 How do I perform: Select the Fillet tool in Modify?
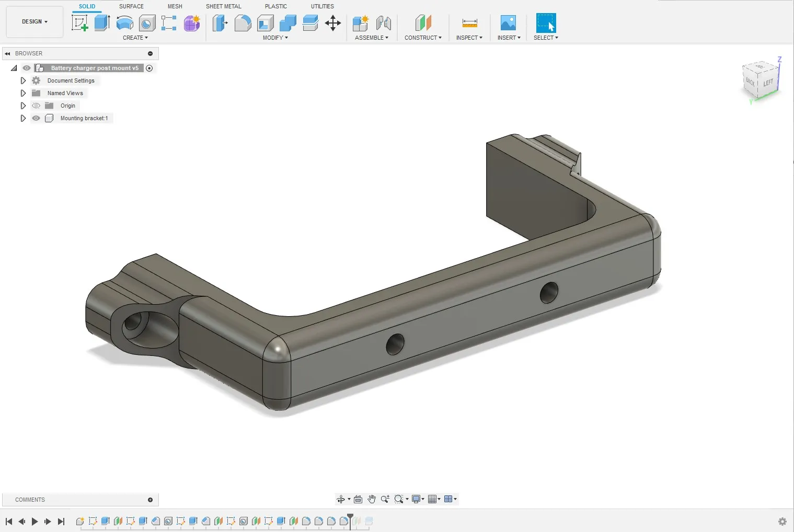pyautogui.click(x=243, y=23)
